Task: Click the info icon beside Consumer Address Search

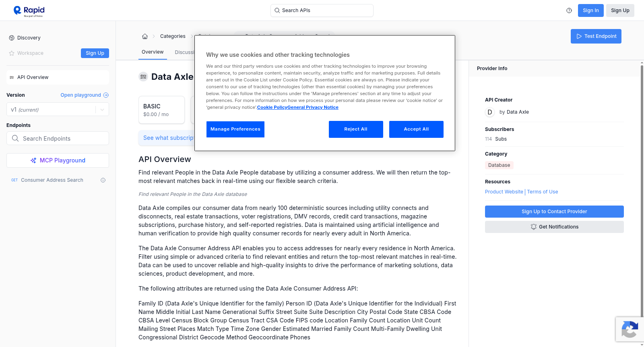Action: click(103, 180)
